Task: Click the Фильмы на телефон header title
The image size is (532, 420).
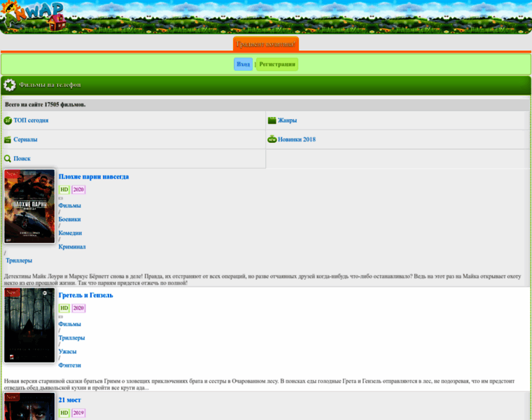Action: click(50, 85)
